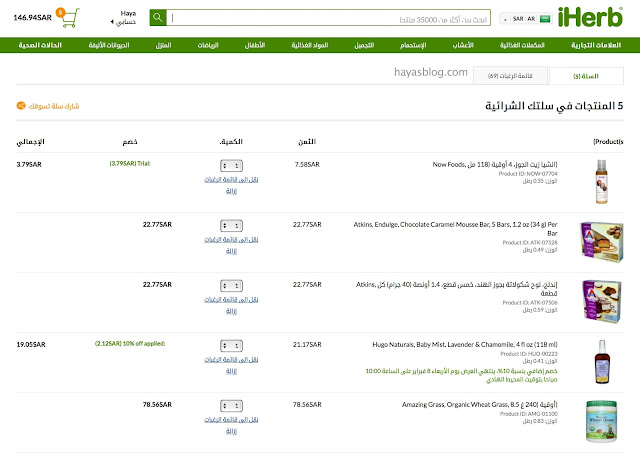Open the الرياضات menu

pyautogui.click(x=208, y=45)
